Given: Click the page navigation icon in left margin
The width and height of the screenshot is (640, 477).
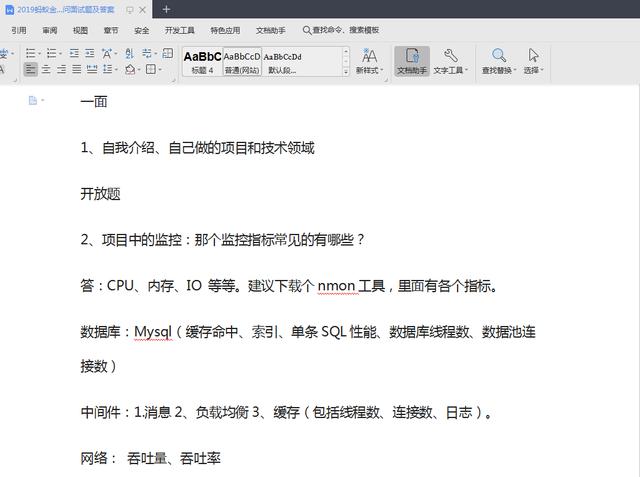Looking at the screenshot, I should 33,100.
